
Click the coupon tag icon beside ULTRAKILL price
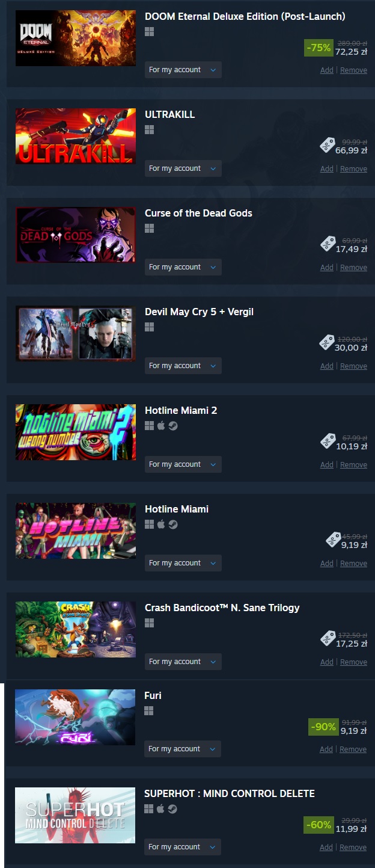(x=328, y=146)
